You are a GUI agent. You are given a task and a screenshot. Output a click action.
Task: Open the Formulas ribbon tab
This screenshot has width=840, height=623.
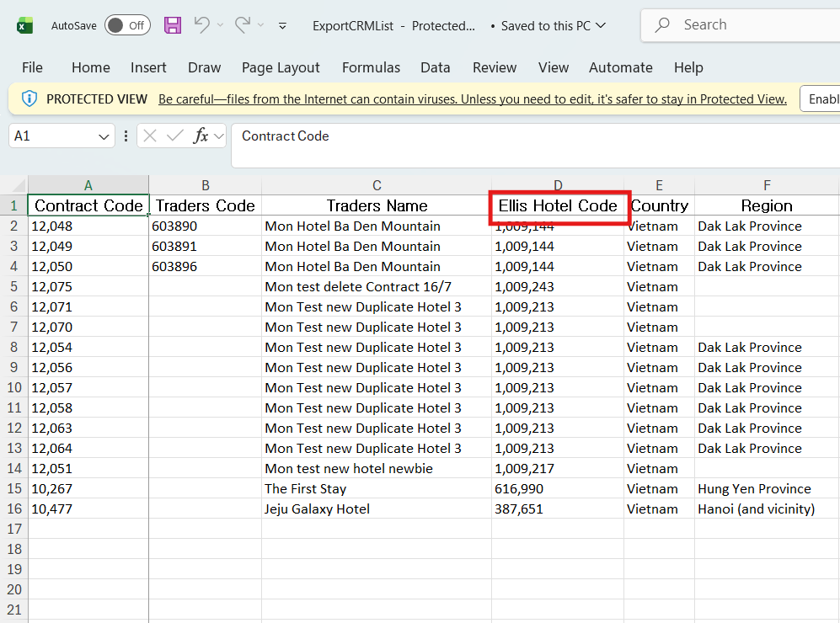click(370, 67)
